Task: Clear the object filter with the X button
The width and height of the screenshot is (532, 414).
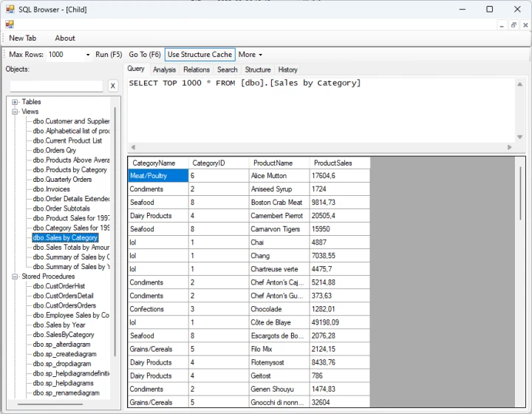Action: tap(113, 86)
